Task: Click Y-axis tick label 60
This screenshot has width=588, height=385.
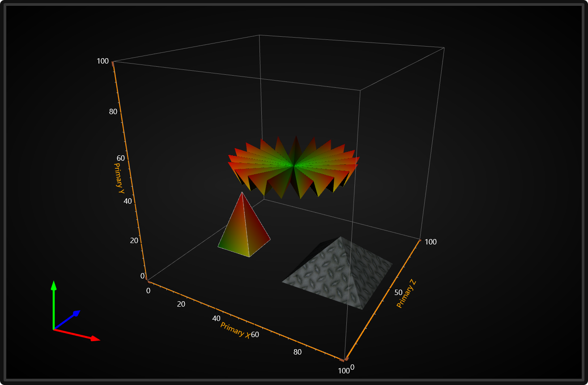Action: [x=120, y=158]
